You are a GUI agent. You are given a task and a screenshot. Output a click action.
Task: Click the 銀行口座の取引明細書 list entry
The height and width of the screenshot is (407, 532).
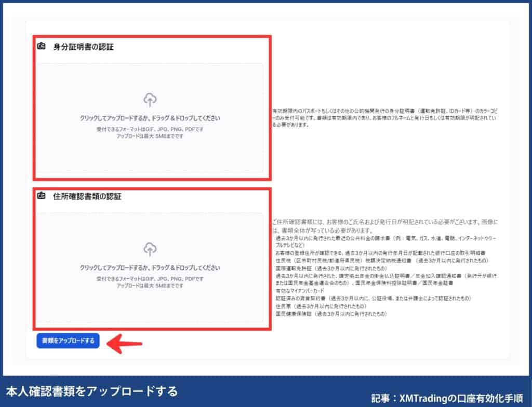(380, 253)
